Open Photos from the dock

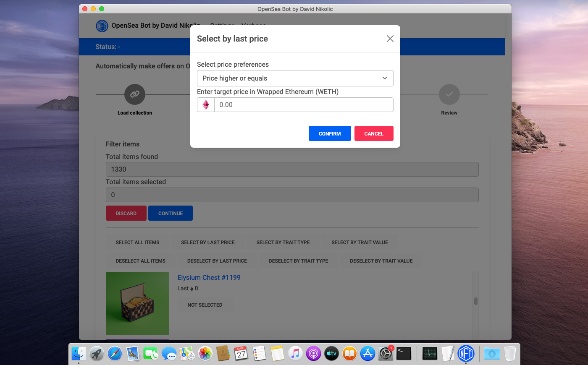click(x=205, y=354)
